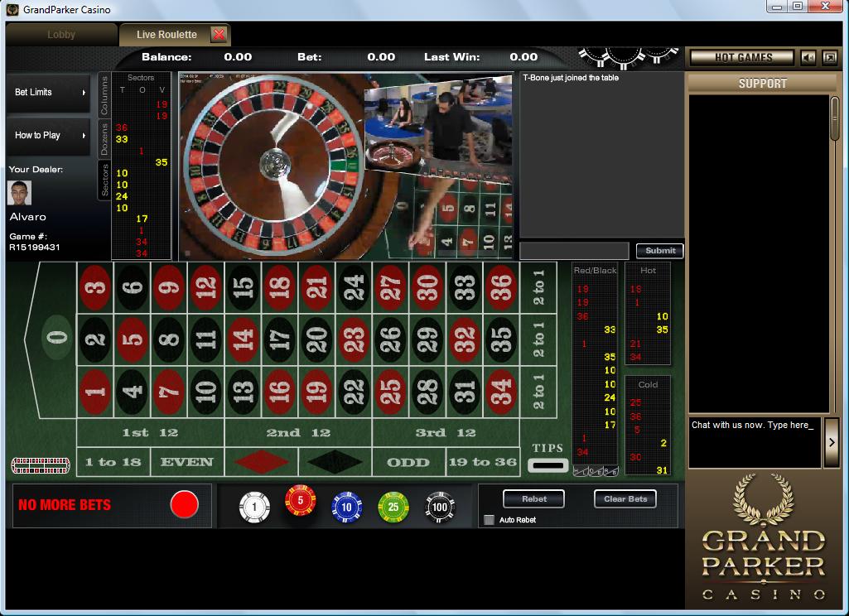Close the Live Roulette tab
The width and height of the screenshot is (849, 616).
tap(219, 35)
